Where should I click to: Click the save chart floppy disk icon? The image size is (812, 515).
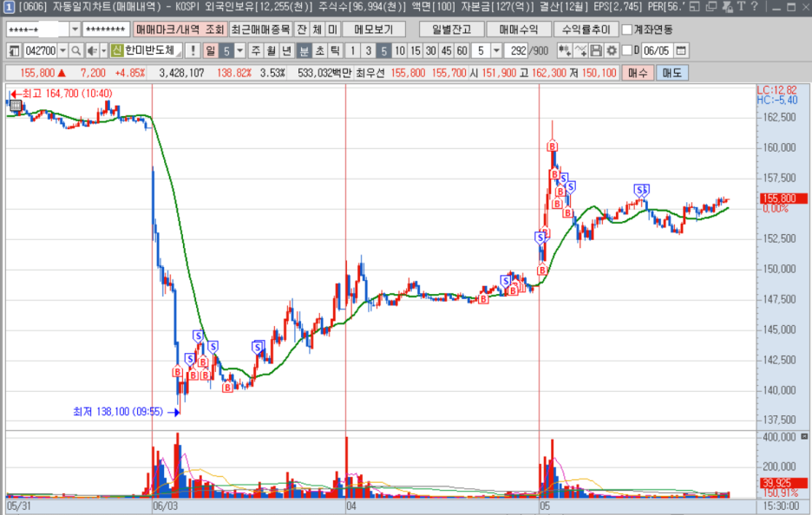[x=597, y=50]
